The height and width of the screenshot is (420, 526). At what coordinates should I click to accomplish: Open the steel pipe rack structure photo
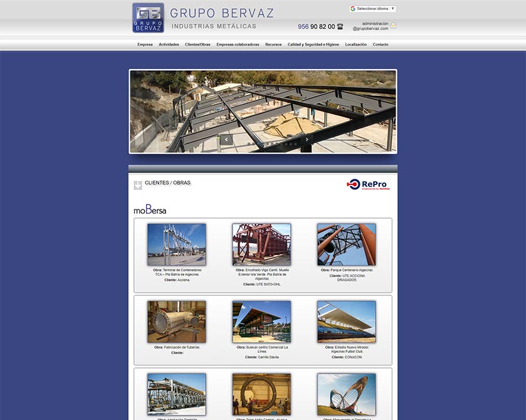pyautogui.click(x=177, y=394)
